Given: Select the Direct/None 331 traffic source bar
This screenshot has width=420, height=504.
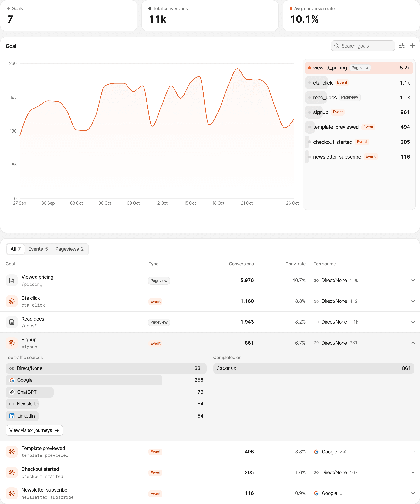Looking at the screenshot, I should [x=106, y=368].
